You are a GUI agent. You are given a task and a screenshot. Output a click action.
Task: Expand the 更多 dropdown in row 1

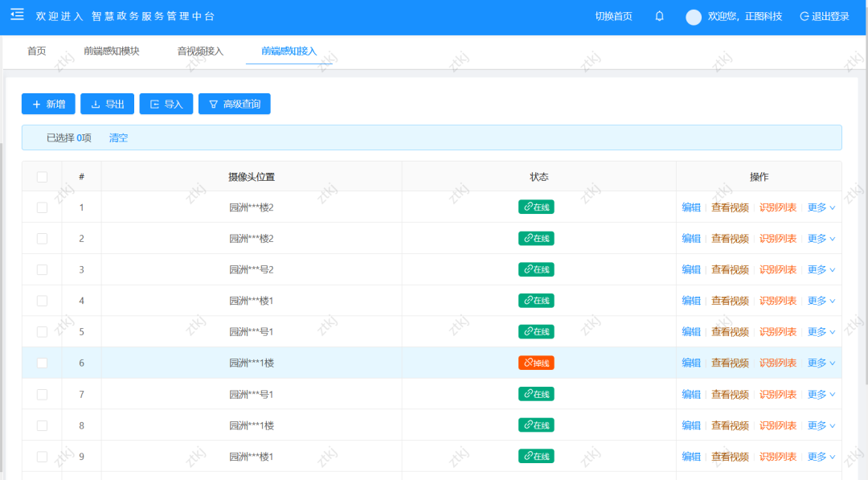(821, 207)
